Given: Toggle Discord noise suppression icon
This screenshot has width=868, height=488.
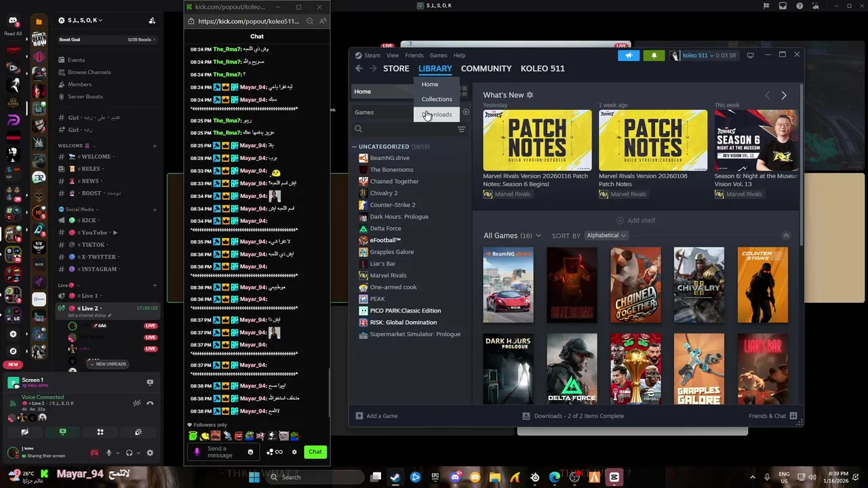Looking at the screenshot, I should click(x=136, y=403).
